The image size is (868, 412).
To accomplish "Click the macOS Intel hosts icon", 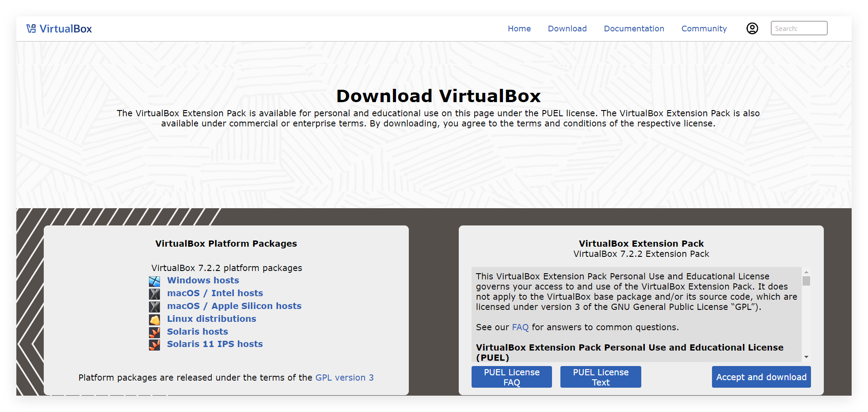I will tap(155, 294).
